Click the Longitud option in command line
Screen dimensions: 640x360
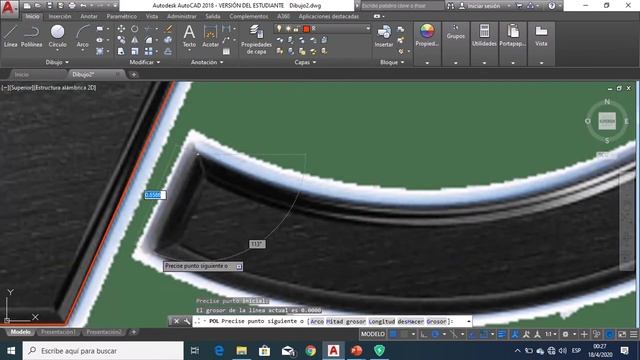tap(382, 322)
